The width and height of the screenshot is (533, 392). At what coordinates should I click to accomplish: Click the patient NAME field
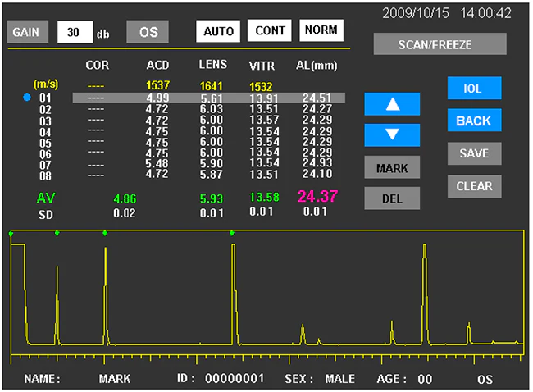coord(77,379)
